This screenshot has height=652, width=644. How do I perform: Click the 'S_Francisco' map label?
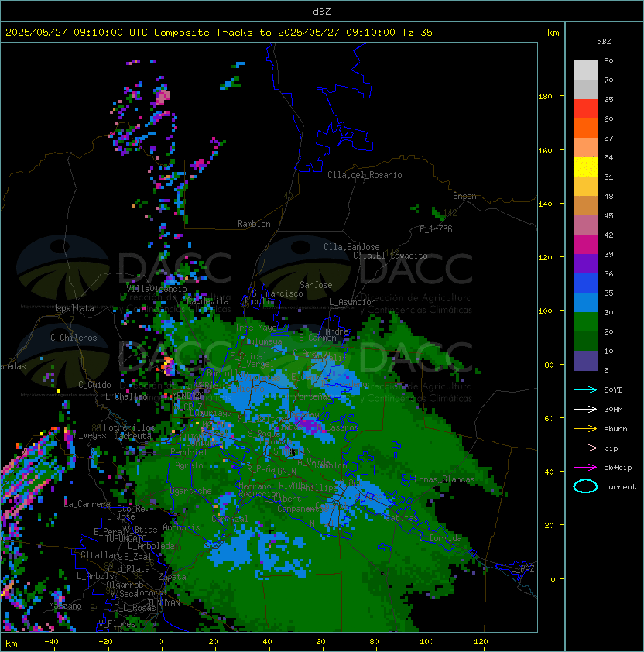point(277,293)
